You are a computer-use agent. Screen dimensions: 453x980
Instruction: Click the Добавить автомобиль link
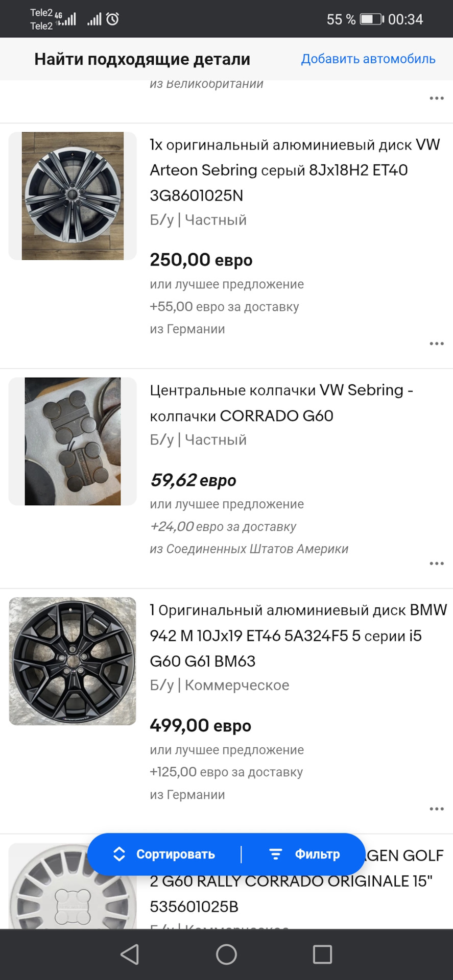pos(368,59)
